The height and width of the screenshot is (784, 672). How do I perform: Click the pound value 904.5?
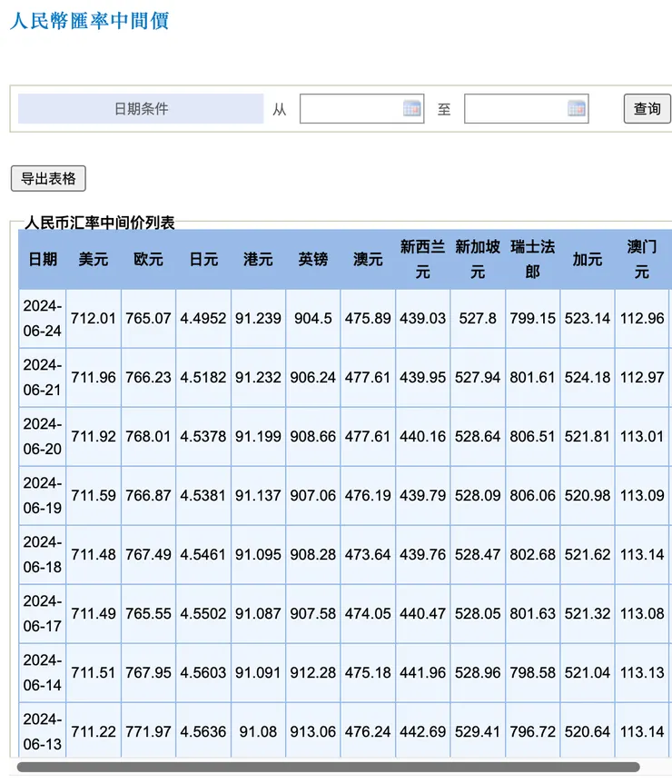point(312,318)
